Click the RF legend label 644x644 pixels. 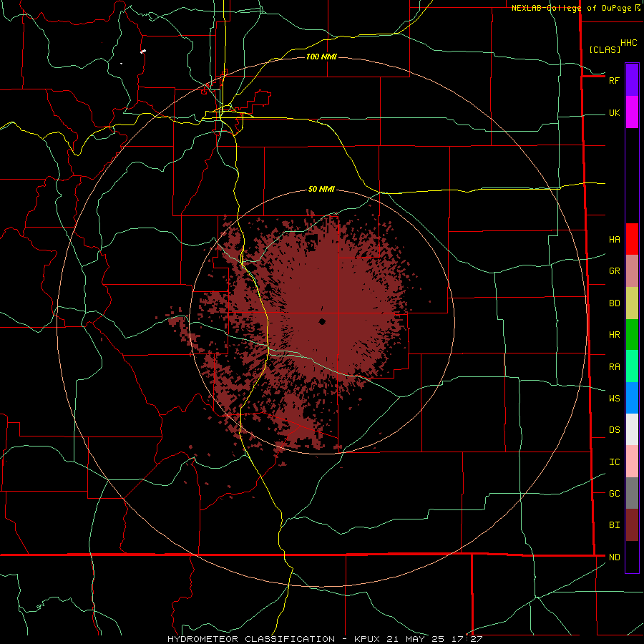coord(614,80)
